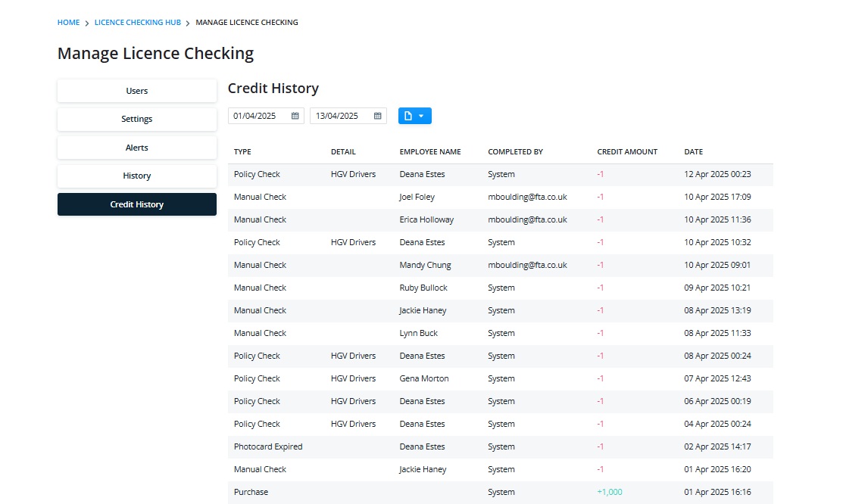Viewport: 846px width, 504px height.
Task: Click the Credit History heading
Action: pyautogui.click(x=273, y=89)
